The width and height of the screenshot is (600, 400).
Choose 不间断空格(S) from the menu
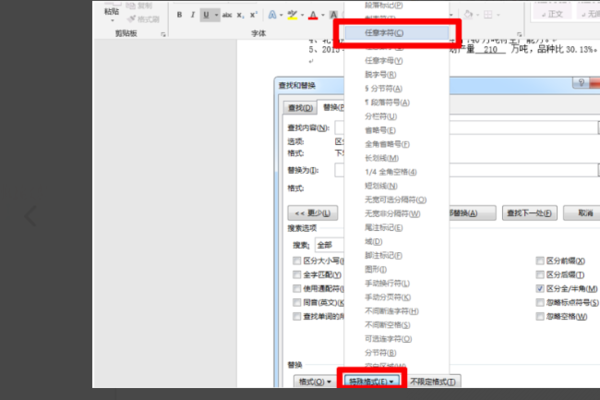[387, 325]
